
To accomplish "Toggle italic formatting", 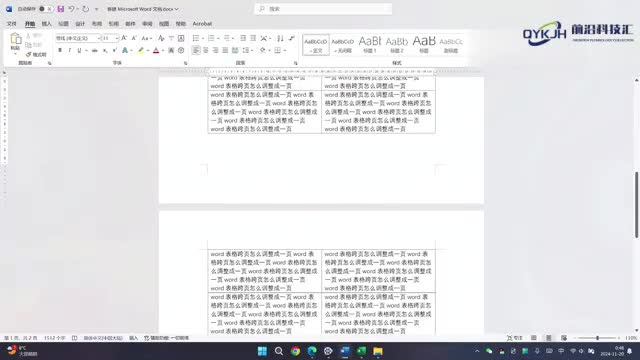I will click(70, 50).
